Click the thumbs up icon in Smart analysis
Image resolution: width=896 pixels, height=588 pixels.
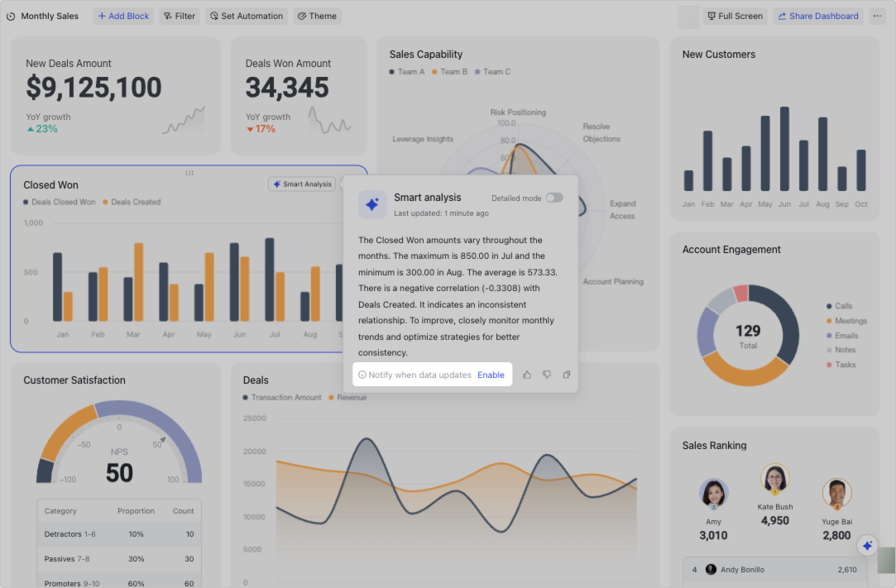coord(527,375)
